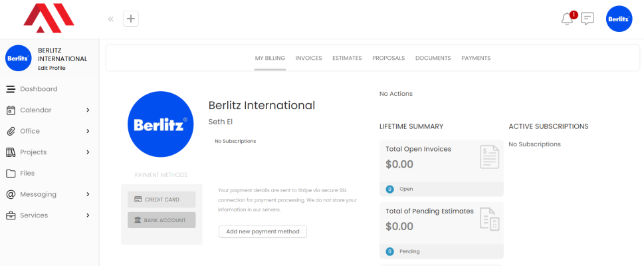This screenshot has height=266, width=644.
Task: Click the notification bell icon
Action: (x=567, y=19)
